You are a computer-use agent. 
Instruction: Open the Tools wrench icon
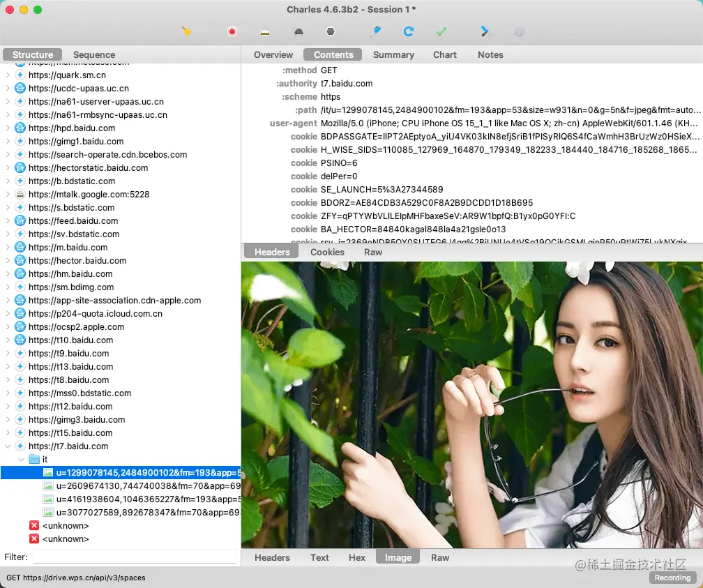[485, 31]
